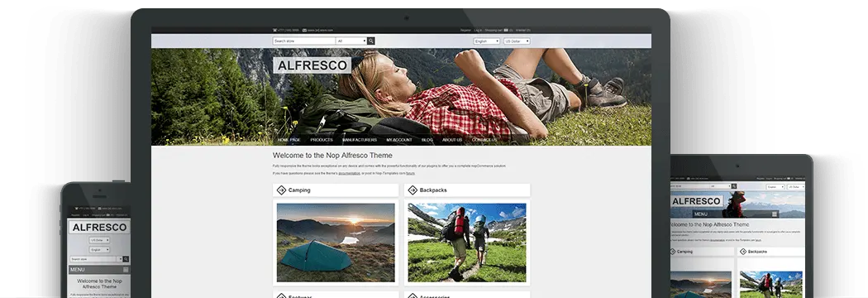This screenshot has height=298, width=868.
Task: Click the Register link in desktop top bar
Action: point(465,30)
